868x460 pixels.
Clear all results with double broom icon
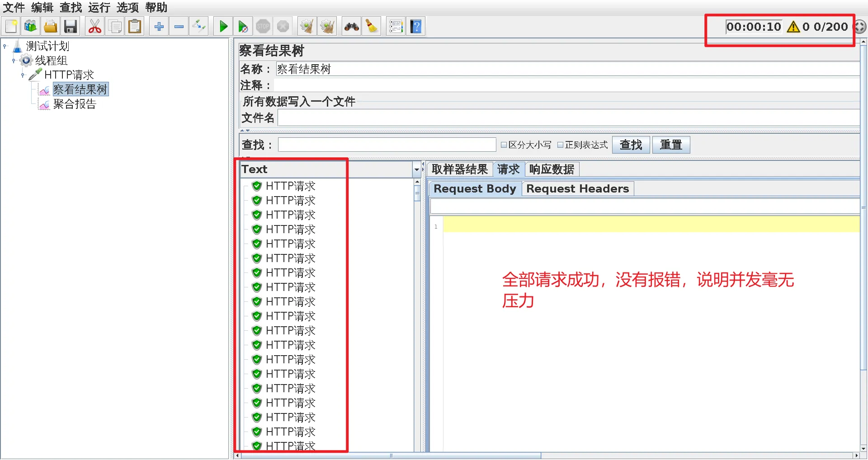click(327, 27)
